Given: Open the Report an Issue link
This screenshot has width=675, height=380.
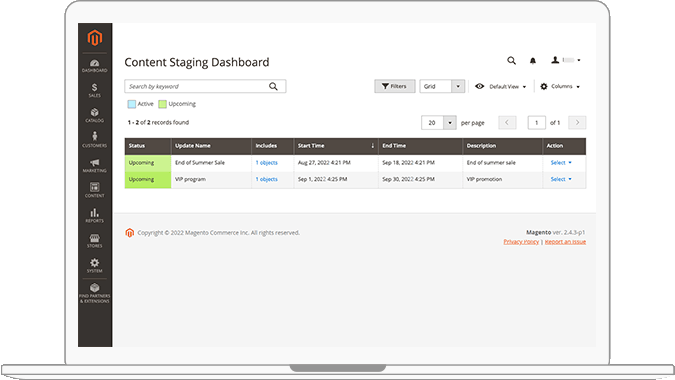Looking at the screenshot, I should 565,242.
